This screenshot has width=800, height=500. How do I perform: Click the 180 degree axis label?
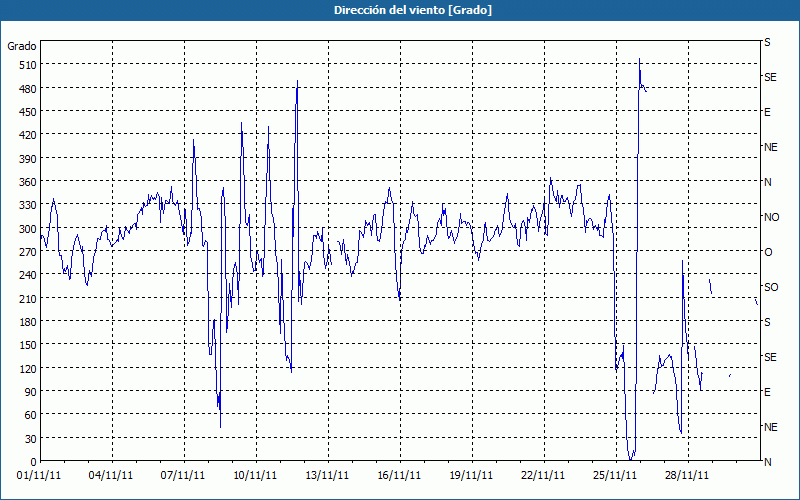(x=28, y=321)
